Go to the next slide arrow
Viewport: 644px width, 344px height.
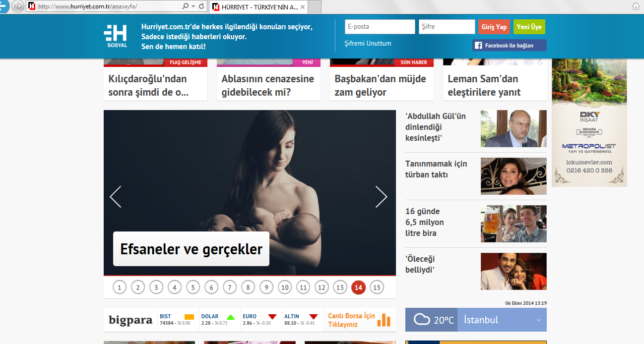(x=381, y=197)
